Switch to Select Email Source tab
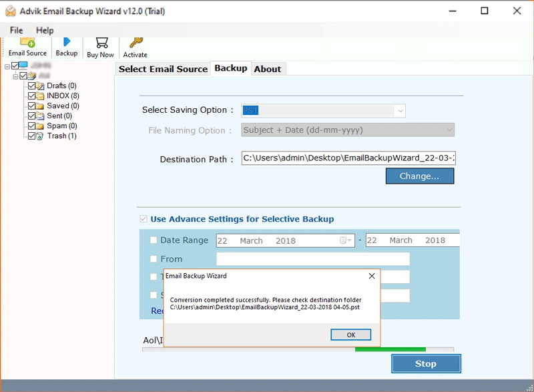Image resolution: width=534 pixels, height=392 pixels. click(163, 69)
